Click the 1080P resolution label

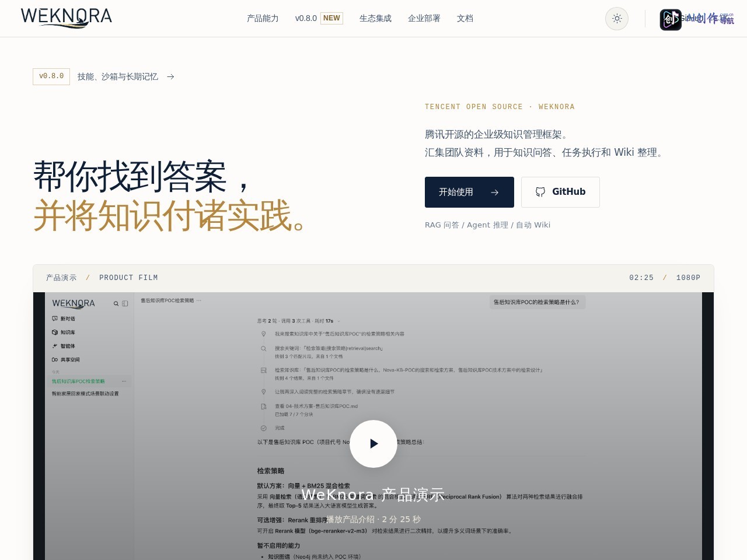pos(688,278)
